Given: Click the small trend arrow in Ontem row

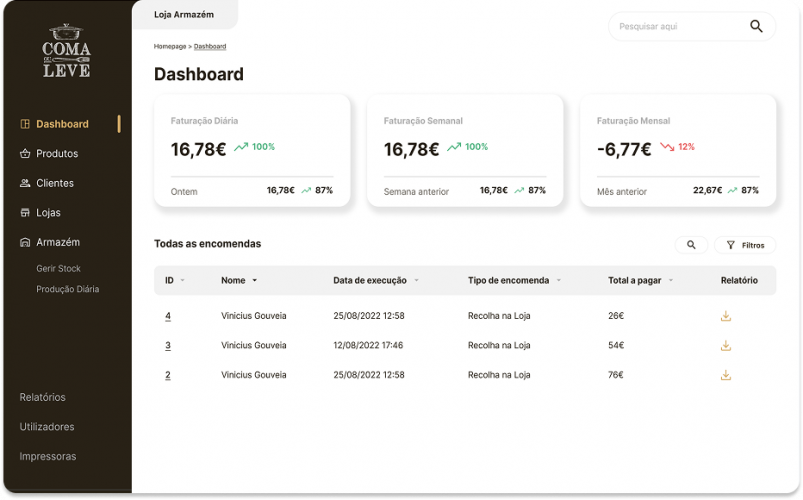Looking at the screenshot, I should [x=306, y=191].
